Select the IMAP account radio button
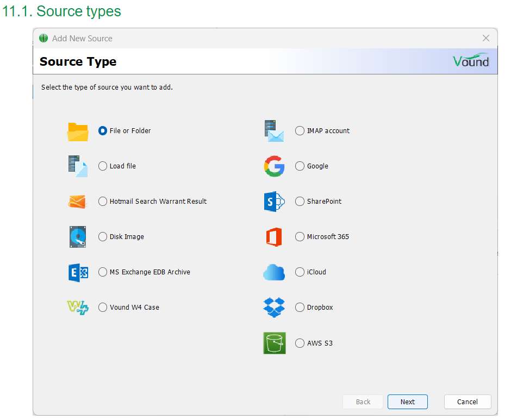Image resolution: width=517 pixels, height=420 pixels. (x=300, y=131)
